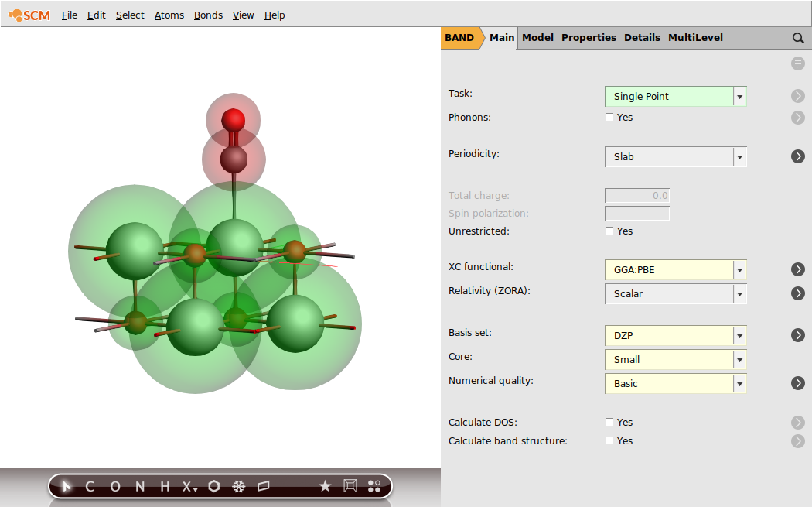812x507 pixels.
Task: Open the X other element tool
Action: [189, 486]
